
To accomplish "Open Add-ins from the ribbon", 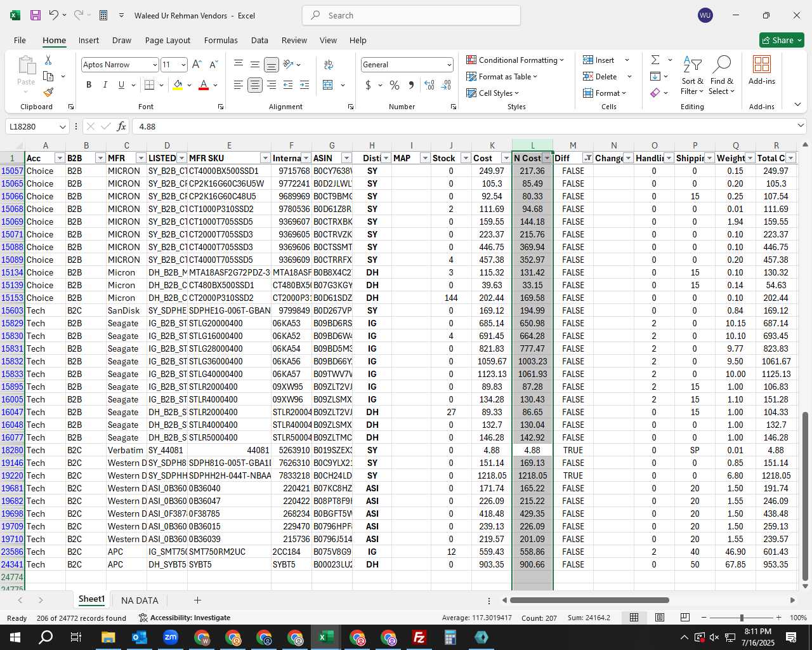I will pos(762,70).
